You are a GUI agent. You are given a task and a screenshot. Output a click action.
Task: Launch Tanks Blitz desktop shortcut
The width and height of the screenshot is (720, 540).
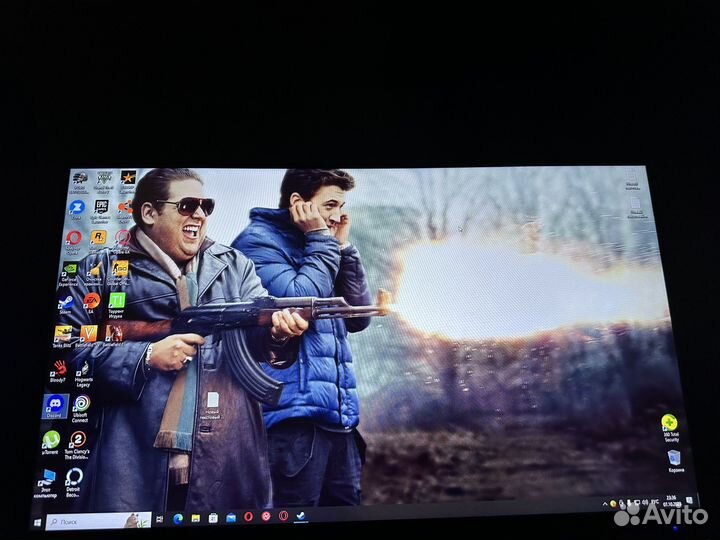click(x=62, y=337)
